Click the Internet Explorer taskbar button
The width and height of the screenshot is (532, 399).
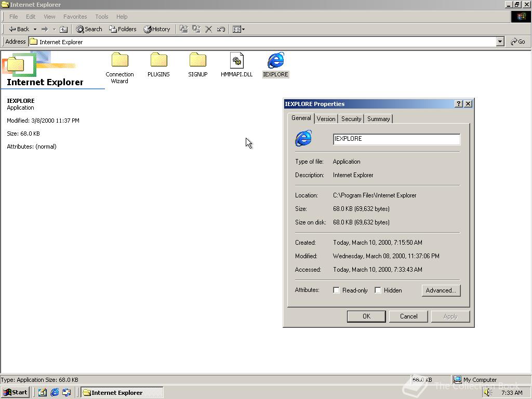pyautogui.click(x=122, y=393)
